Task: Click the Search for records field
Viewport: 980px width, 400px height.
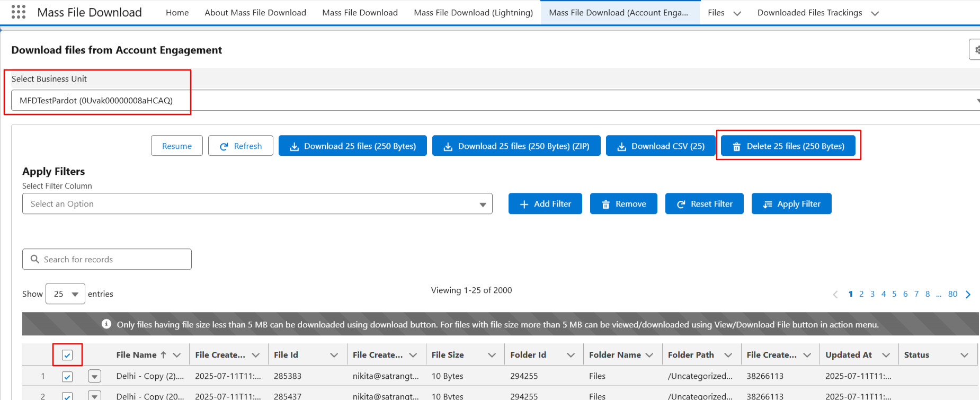Action: coord(107,259)
